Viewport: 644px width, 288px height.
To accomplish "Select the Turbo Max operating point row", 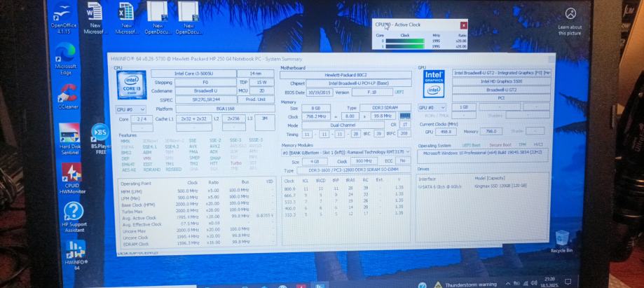I will point(197,211).
